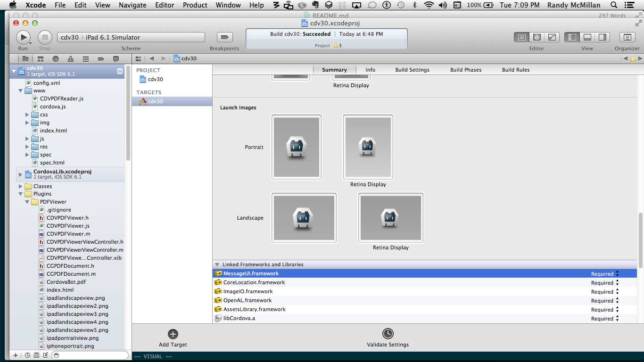Screen dimensions: 644x362
Task: Jump to previous issue arrow
Action: (626, 59)
